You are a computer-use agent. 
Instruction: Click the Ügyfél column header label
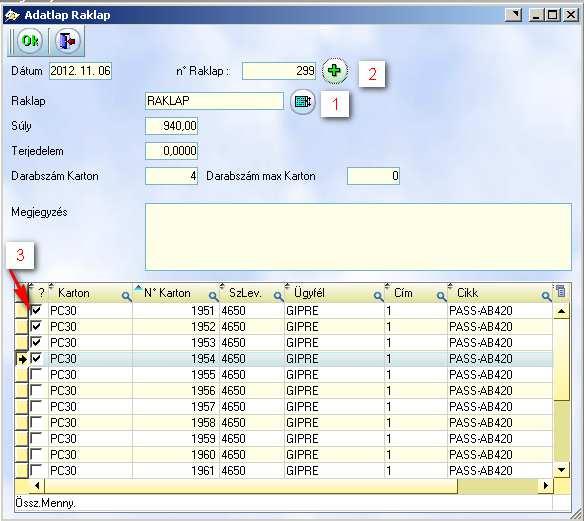point(309,293)
